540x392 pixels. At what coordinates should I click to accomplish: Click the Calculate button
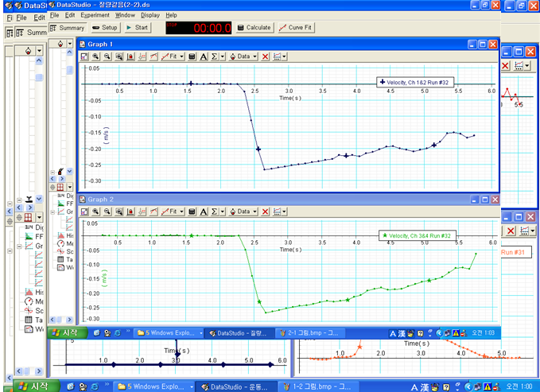point(254,28)
